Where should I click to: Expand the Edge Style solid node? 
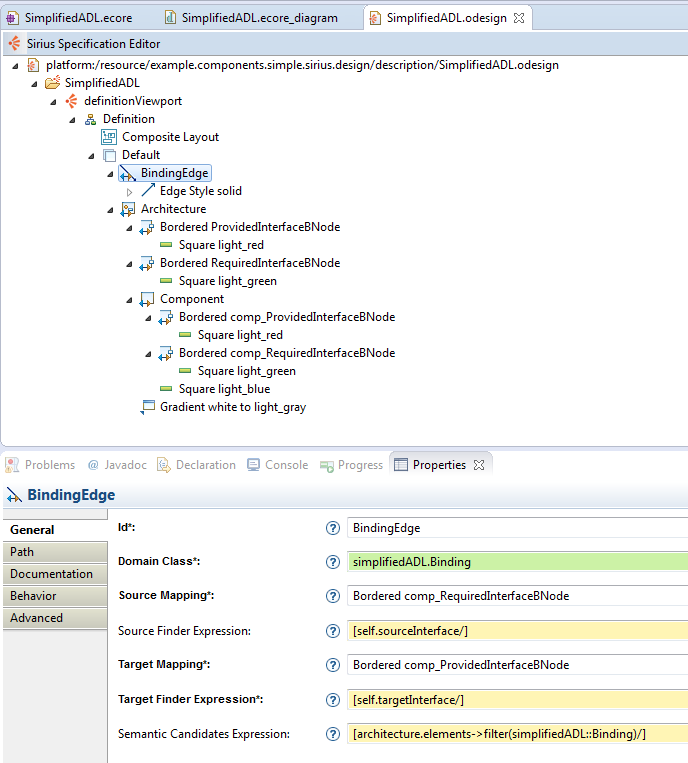(129, 191)
